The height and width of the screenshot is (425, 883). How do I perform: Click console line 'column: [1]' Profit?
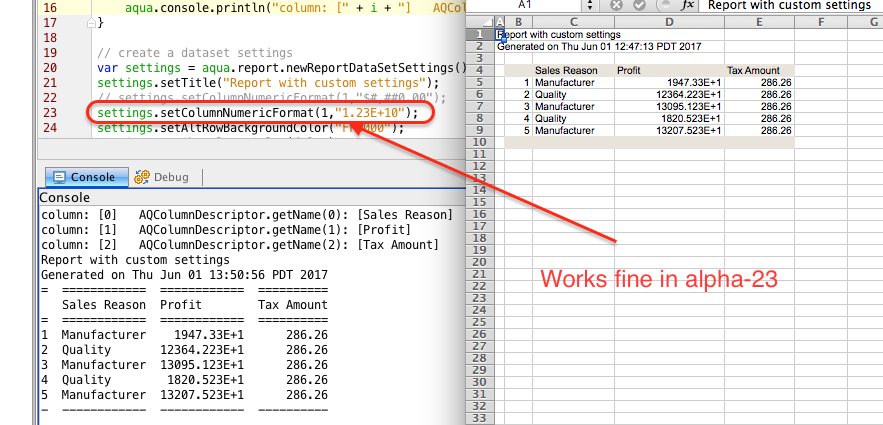tap(226, 230)
